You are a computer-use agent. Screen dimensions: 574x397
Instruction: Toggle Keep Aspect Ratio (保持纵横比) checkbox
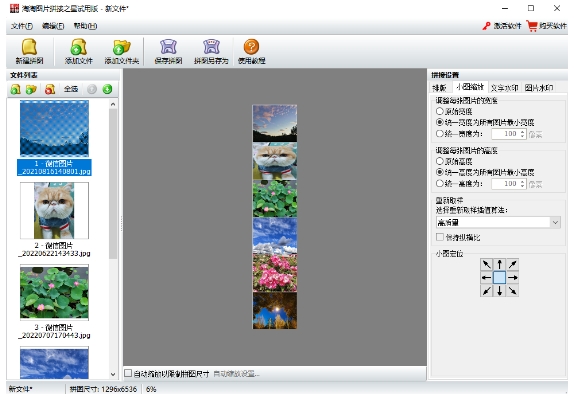pyautogui.click(x=440, y=237)
